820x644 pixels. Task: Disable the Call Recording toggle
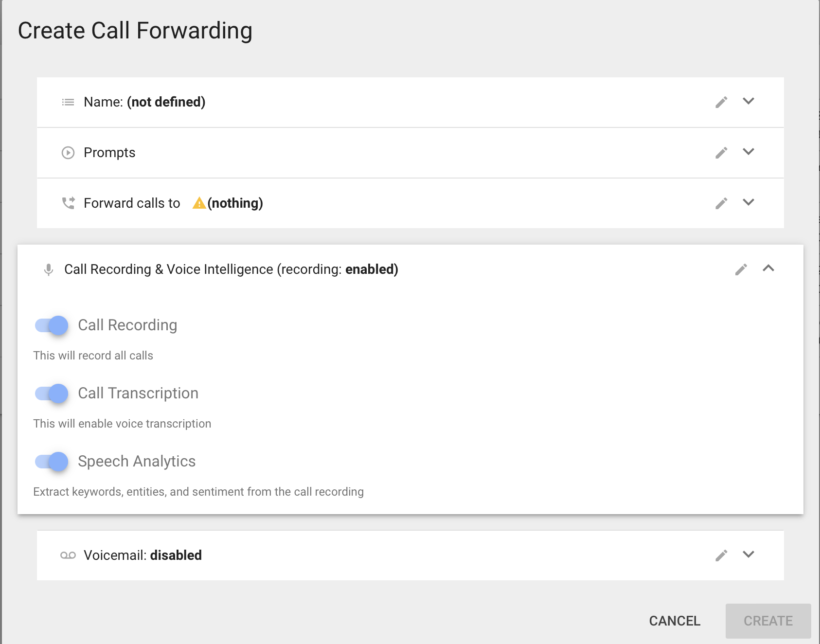[52, 325]
